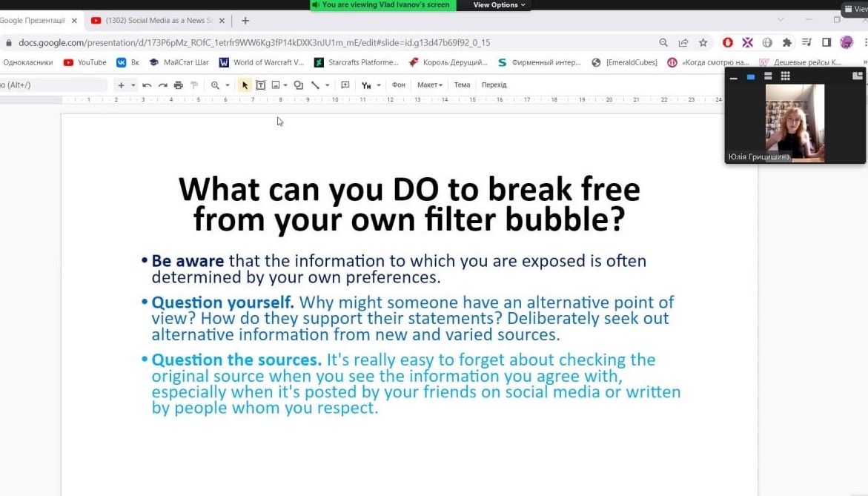Open the Chrome extensions puzzle icon

[x=786, y=43]
